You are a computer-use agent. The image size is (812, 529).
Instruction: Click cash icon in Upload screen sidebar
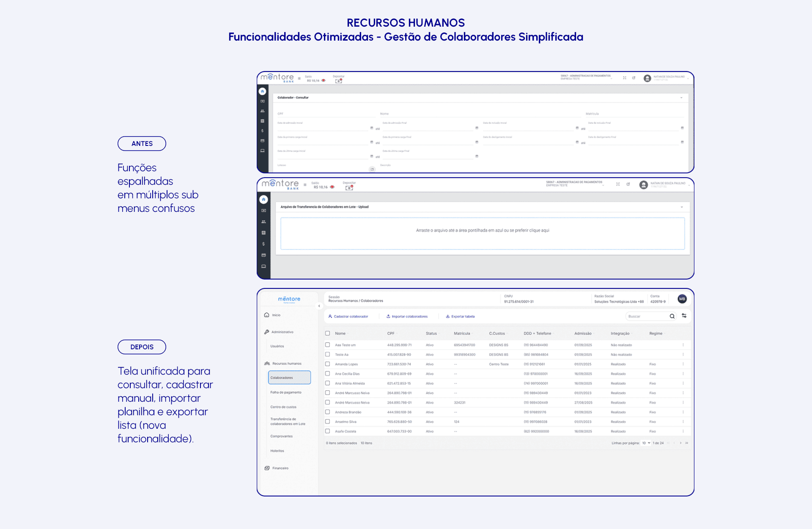263,211
